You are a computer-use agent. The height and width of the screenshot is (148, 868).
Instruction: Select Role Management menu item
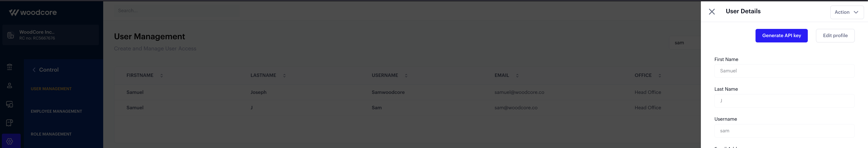point(51,134)
